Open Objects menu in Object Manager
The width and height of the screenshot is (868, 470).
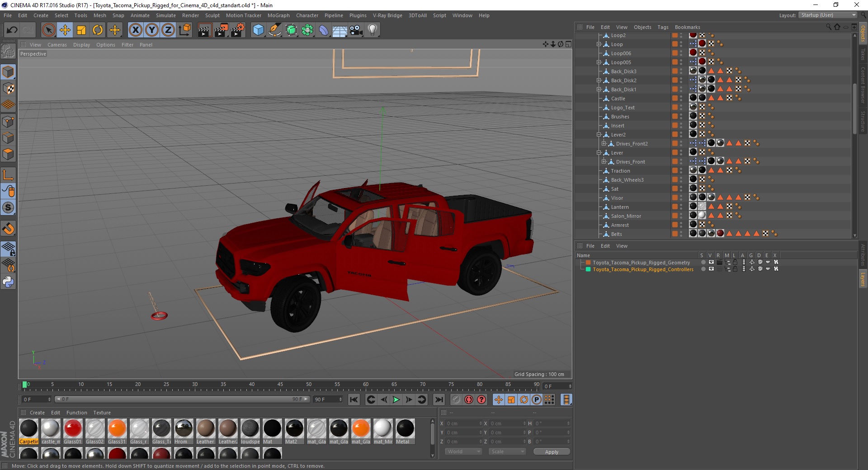point(642,27)
